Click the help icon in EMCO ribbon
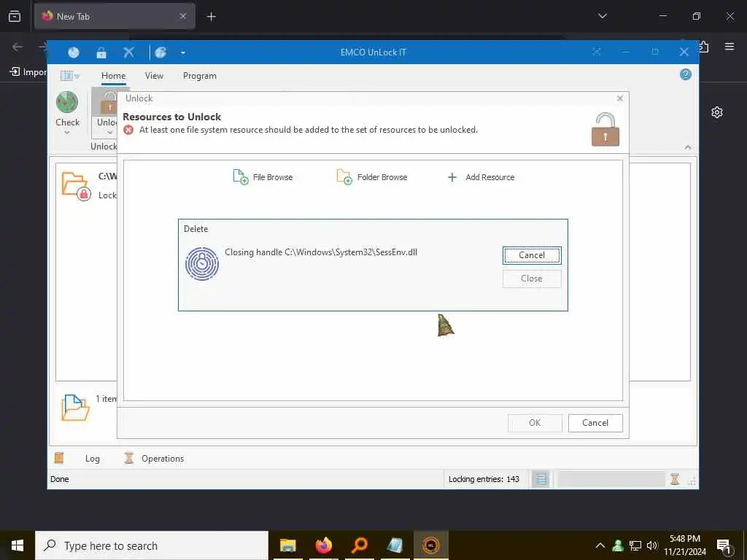The width and height of the screenshot is (747, 560). point(686,74)
